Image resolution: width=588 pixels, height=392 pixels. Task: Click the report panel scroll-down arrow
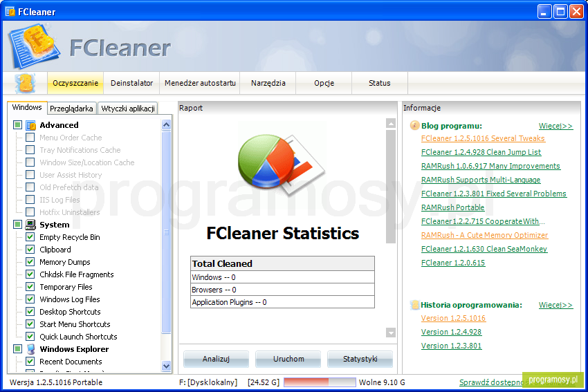391,333
